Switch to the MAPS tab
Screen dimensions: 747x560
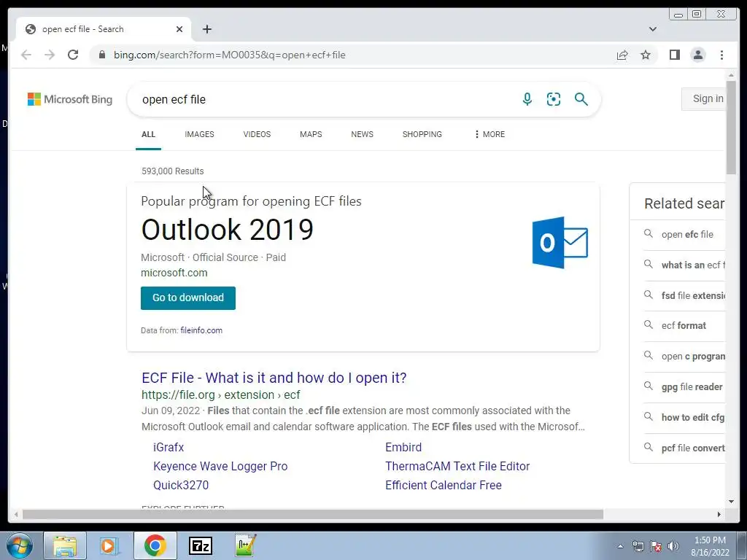pyautogui.click(x=311, y=134)
